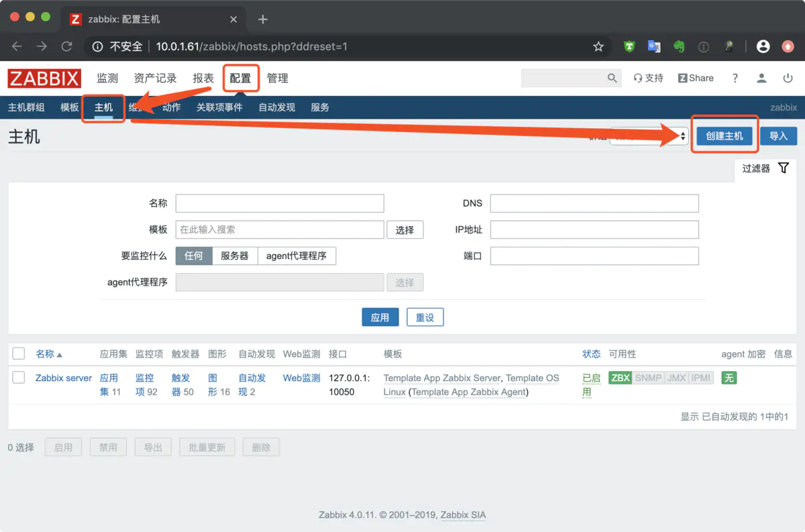Screen dimensions: 805x532
Task: Open the 管理 menu
Action: click(278, 78)
